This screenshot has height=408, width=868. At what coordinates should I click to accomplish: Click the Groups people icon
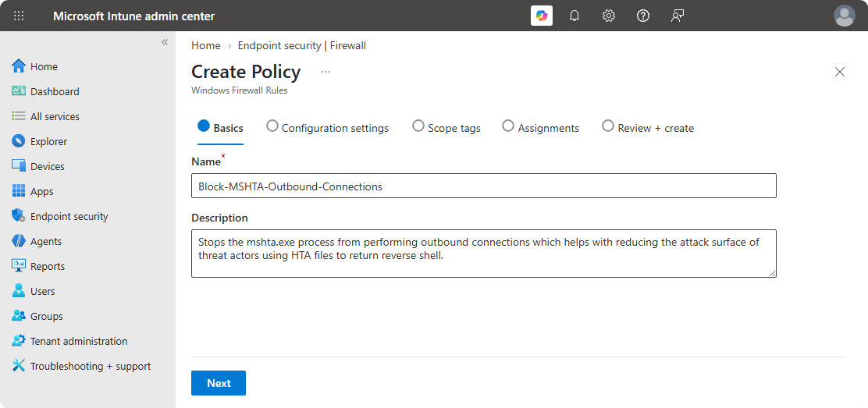[19, 315]
